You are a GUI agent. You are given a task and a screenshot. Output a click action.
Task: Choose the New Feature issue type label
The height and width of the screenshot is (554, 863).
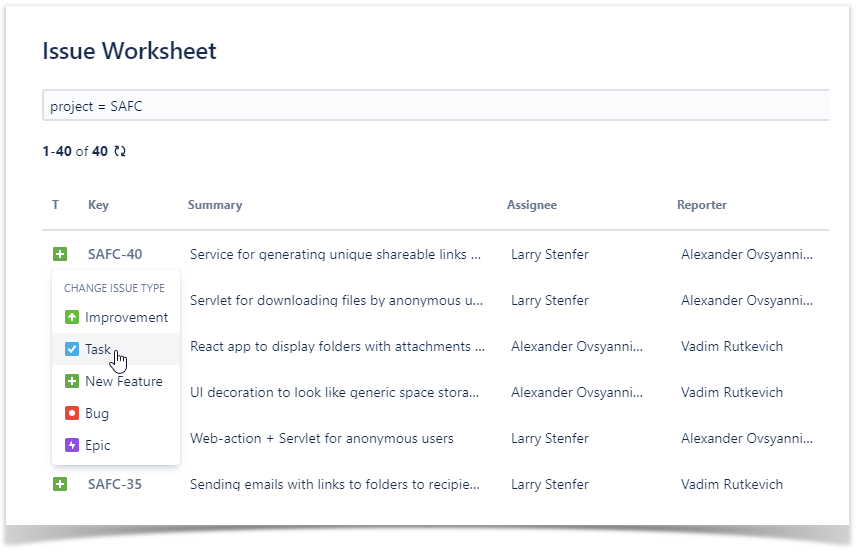coord(123,382)
